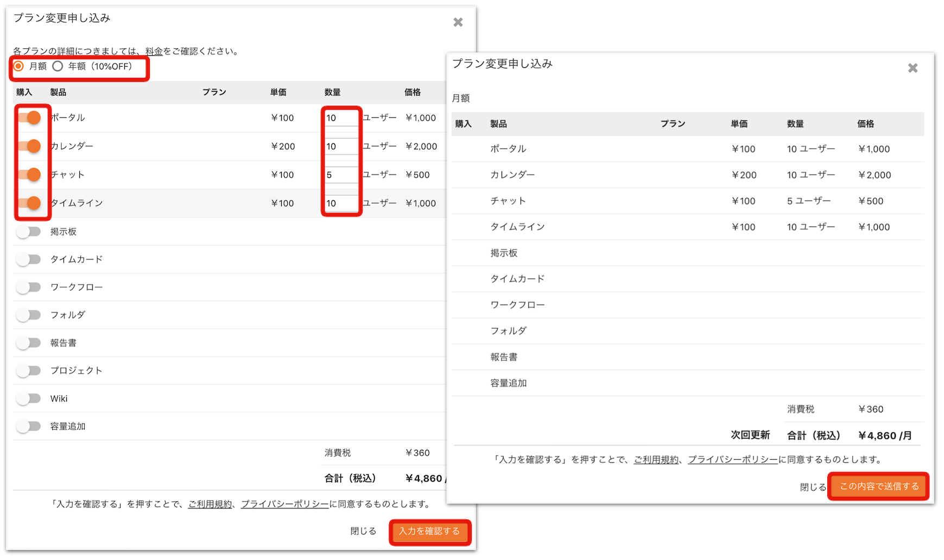This screenshot has width=944, height=560.
Task: Click 閉じる in the left dialog
Action: [363, 531]
